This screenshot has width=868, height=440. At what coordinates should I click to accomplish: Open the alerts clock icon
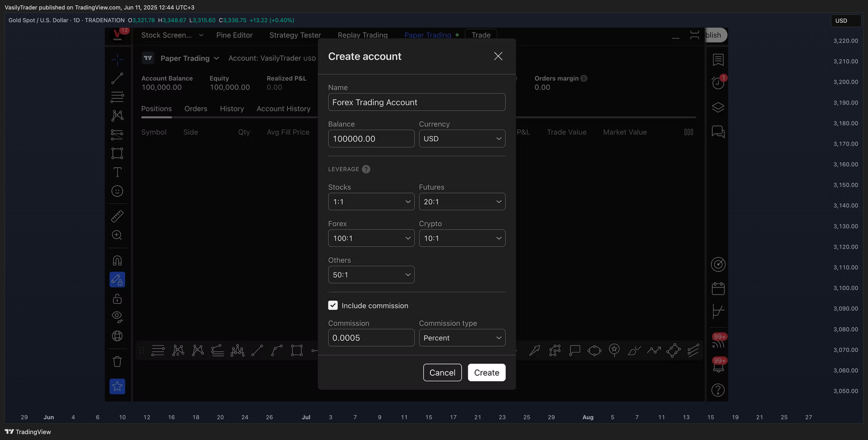point(718,82)
